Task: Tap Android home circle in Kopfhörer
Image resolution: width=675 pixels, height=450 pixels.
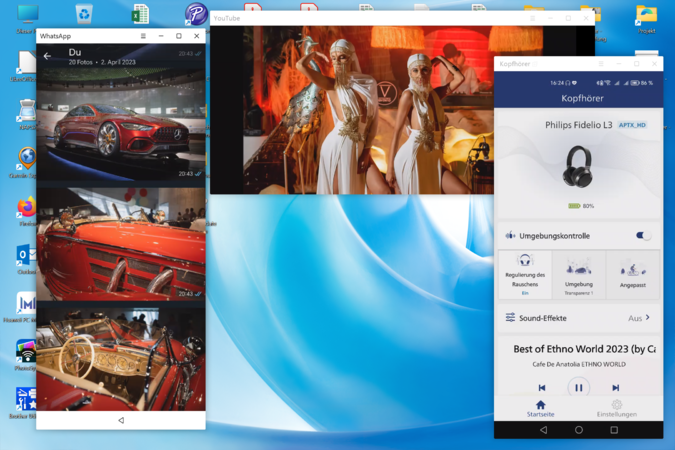Action: 579,430
